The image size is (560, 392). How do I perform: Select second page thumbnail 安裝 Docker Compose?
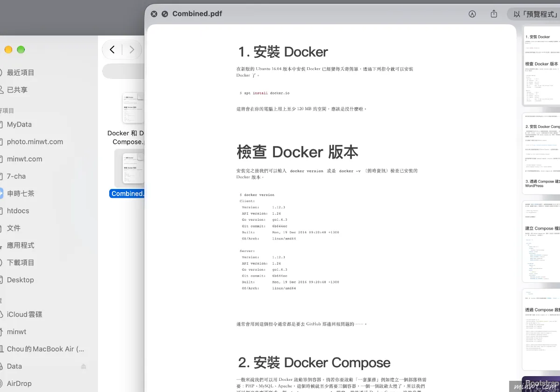541,153
